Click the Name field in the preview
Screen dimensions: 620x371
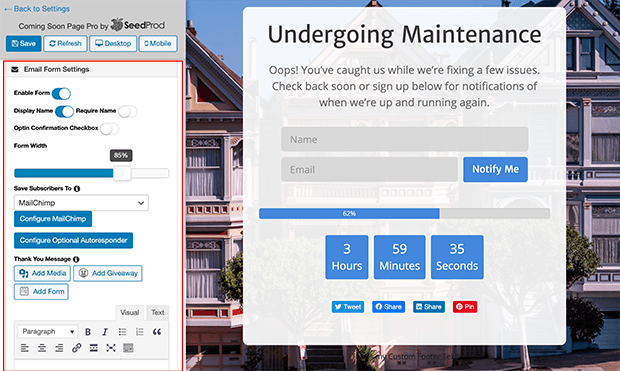click(405, 139)
